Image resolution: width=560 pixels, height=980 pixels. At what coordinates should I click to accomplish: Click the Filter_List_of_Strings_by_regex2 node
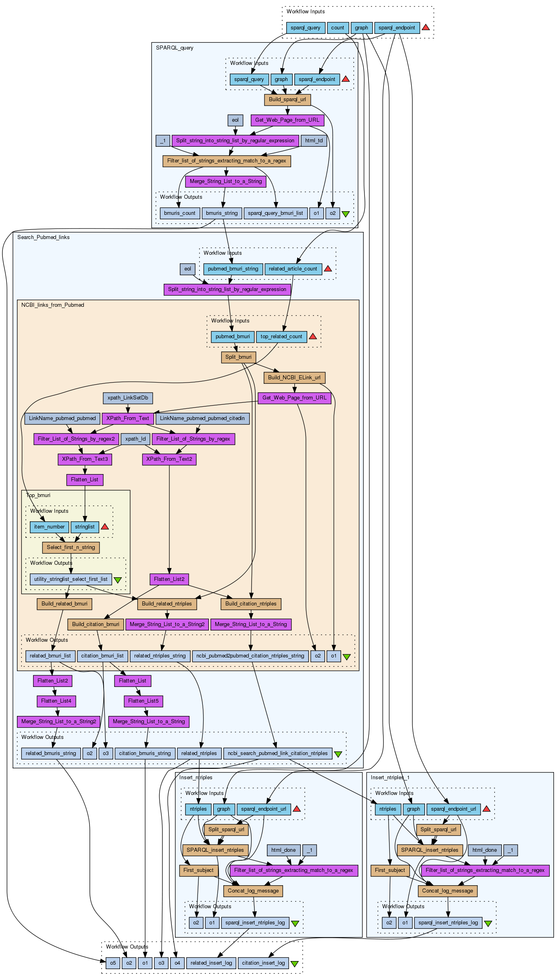coord(76,439)
